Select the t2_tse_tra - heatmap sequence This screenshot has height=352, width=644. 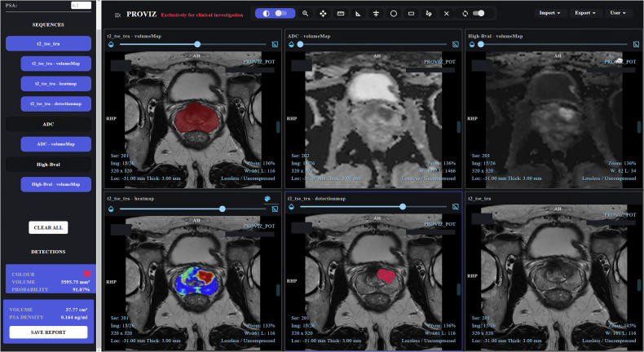56,84
